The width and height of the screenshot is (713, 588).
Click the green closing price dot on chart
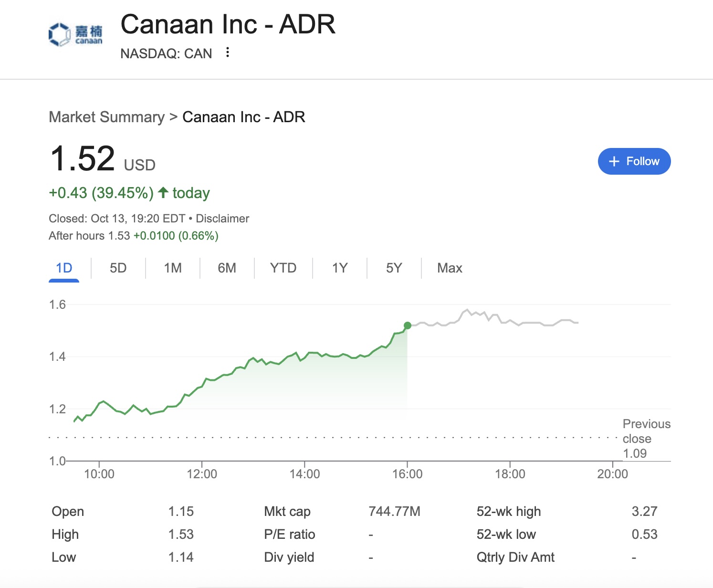[407, 325]
